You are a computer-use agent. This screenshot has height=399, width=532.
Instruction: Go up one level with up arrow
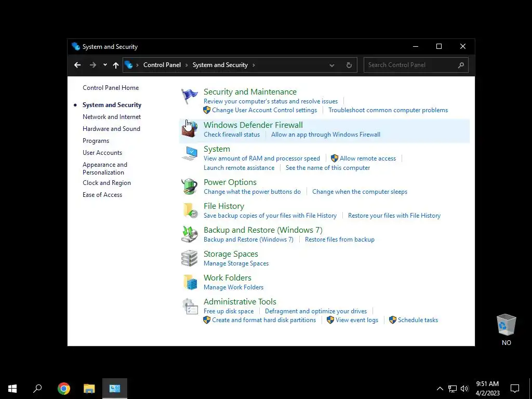point(116,65)
